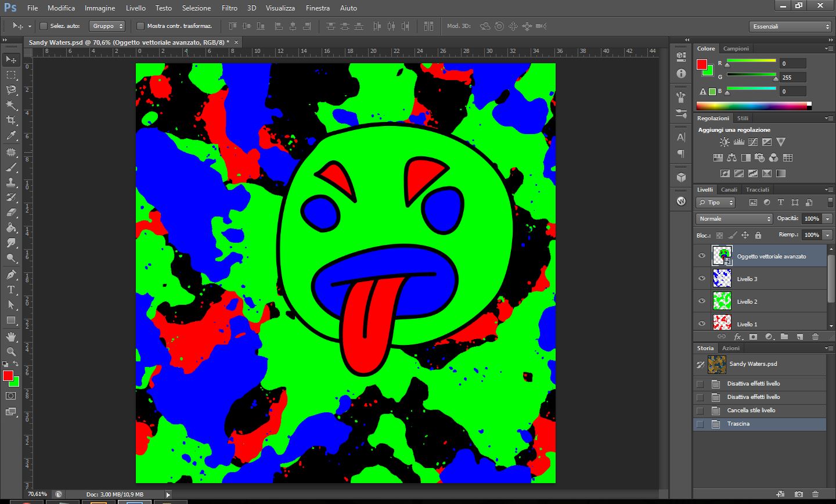Select the Brush tool
Image resolution: width=836 pixels, height=504 pixels.
11,167
